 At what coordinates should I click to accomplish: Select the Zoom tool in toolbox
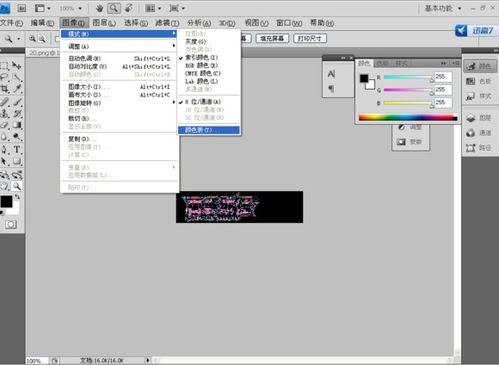point(17,186)
